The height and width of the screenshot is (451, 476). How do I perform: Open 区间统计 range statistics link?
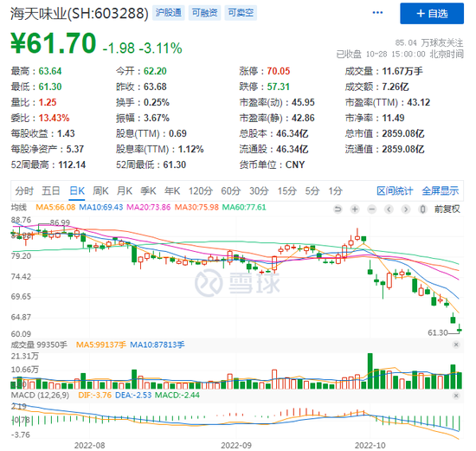click(395, 191)
